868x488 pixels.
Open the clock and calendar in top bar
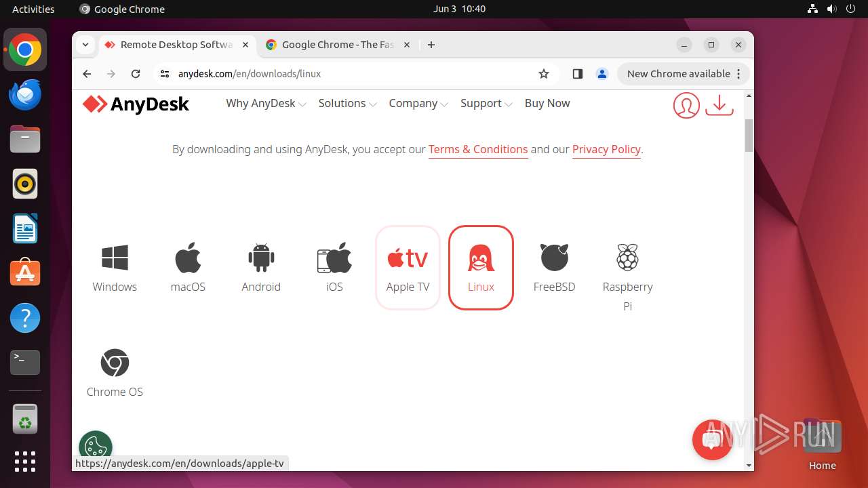[459, 9]
